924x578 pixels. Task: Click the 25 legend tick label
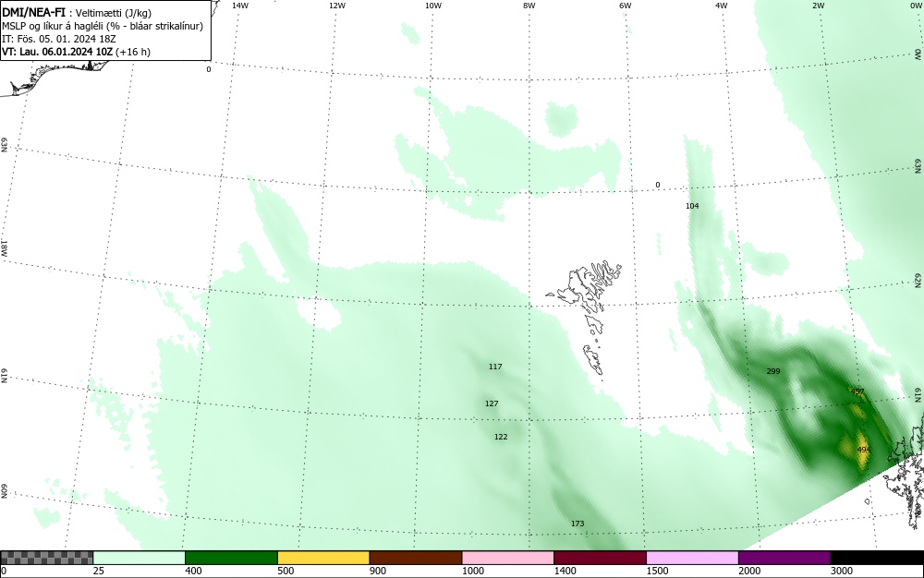tap(99, 571)
